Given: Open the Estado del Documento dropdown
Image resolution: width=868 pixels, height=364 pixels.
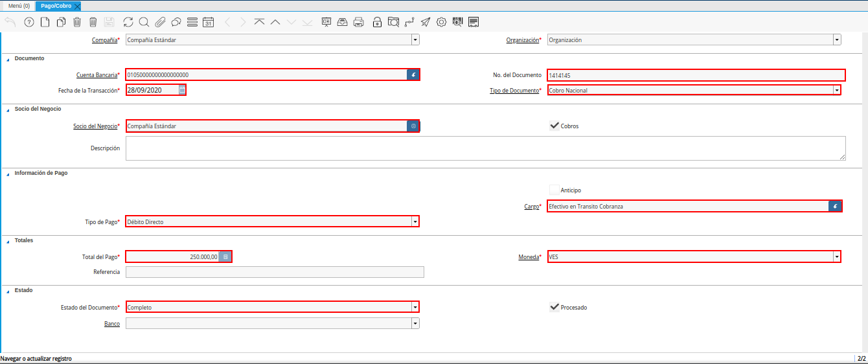Looking at the screenshot, I should [415, 307].
